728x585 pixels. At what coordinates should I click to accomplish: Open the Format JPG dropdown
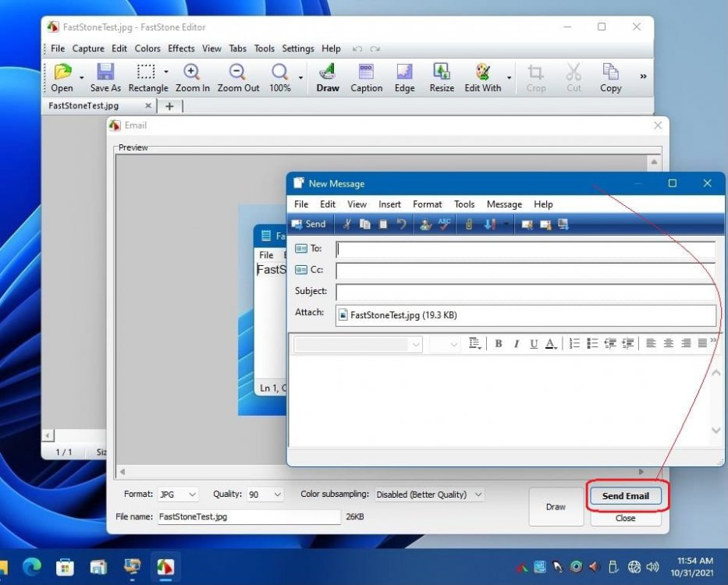178,495
